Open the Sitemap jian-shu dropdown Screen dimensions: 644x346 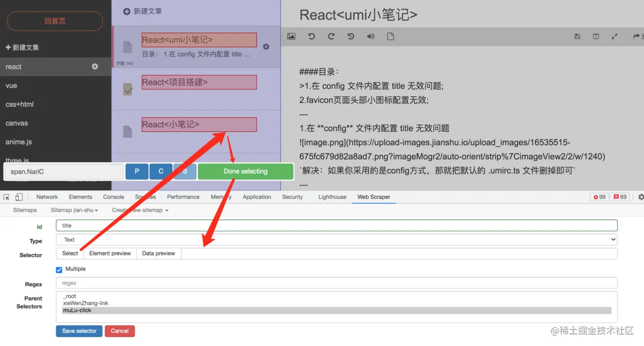pos(74,210)
